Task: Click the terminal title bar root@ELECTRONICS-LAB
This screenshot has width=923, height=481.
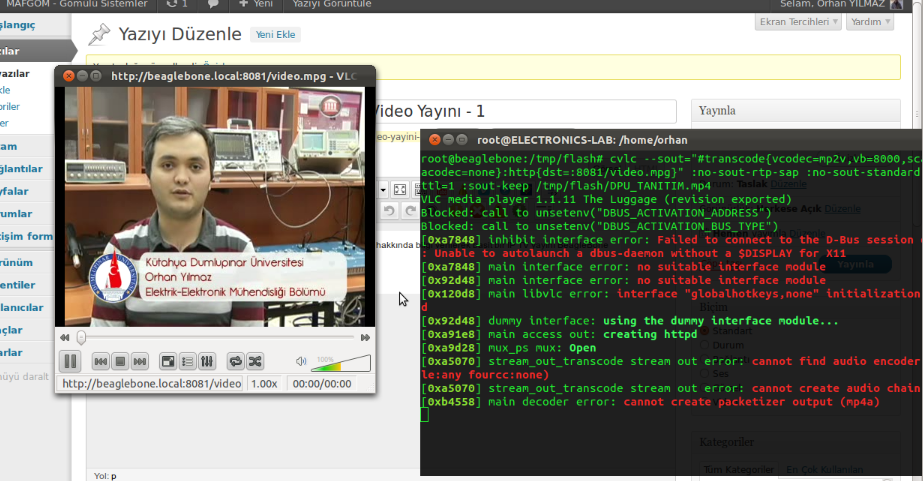Action: point(582,140)
